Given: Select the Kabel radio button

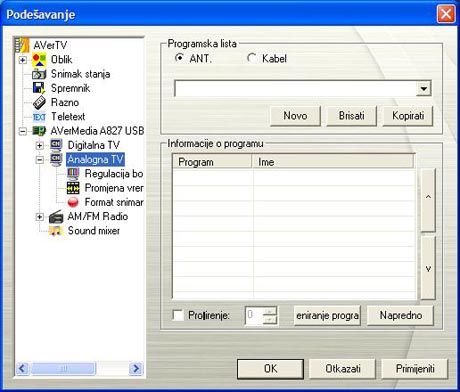Looking at the screenshot, I should 252,58.
